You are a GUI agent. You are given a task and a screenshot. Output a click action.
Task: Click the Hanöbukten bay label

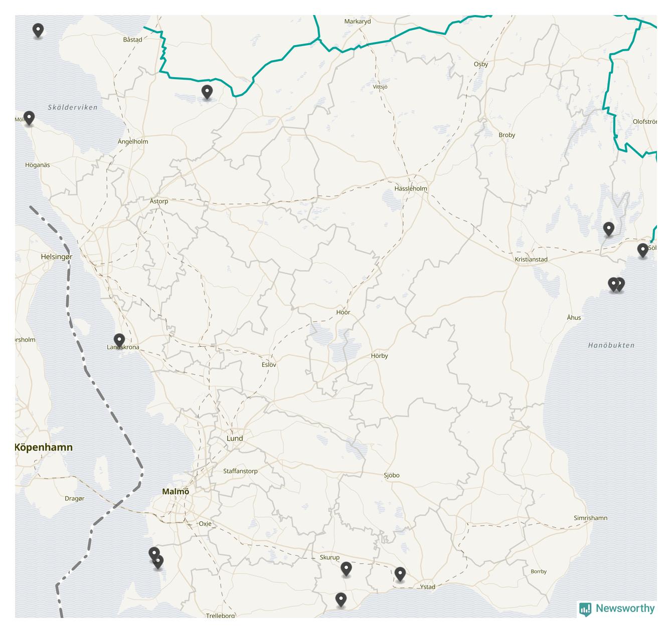tap(611, 345)
